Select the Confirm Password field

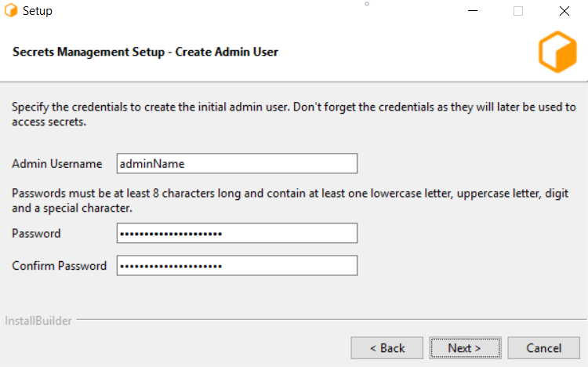click(x=237, y=265)
